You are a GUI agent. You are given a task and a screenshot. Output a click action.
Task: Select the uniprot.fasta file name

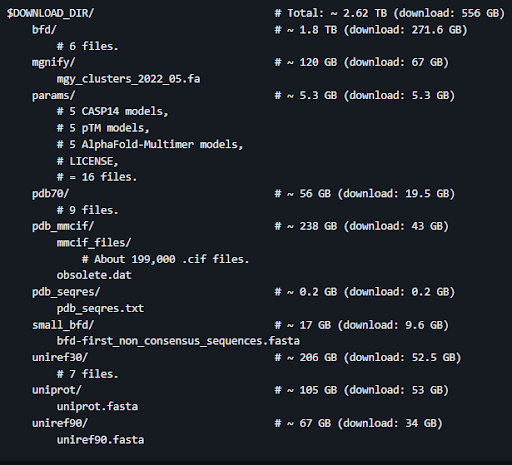pos(97,407)
